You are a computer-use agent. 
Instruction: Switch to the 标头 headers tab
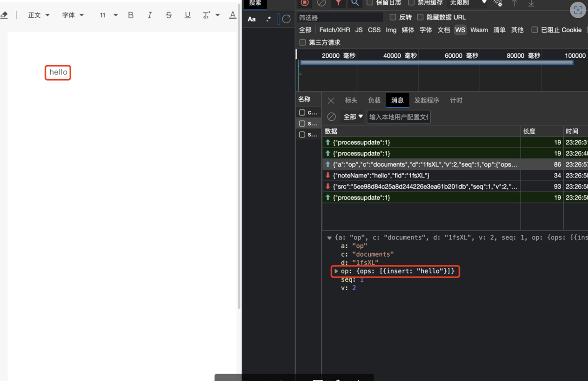tap(351, 101)
